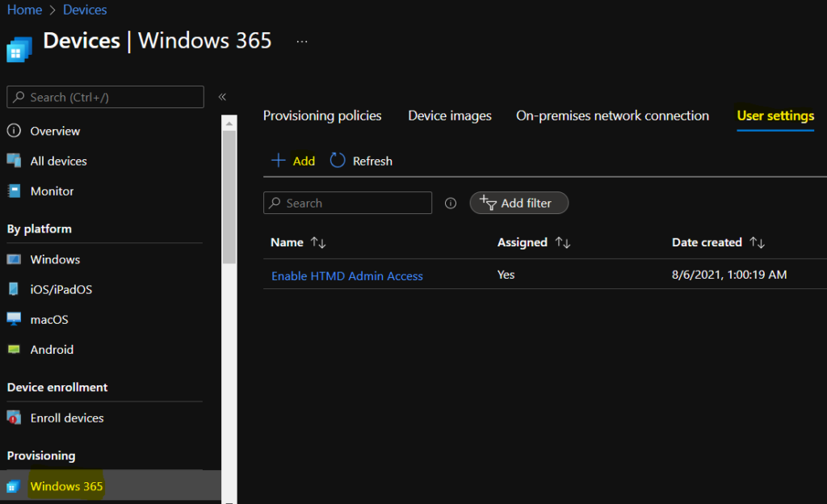This screenshot has width=827, height=504.
Task: Click the Android platform icon
Action: coord(14,349)
